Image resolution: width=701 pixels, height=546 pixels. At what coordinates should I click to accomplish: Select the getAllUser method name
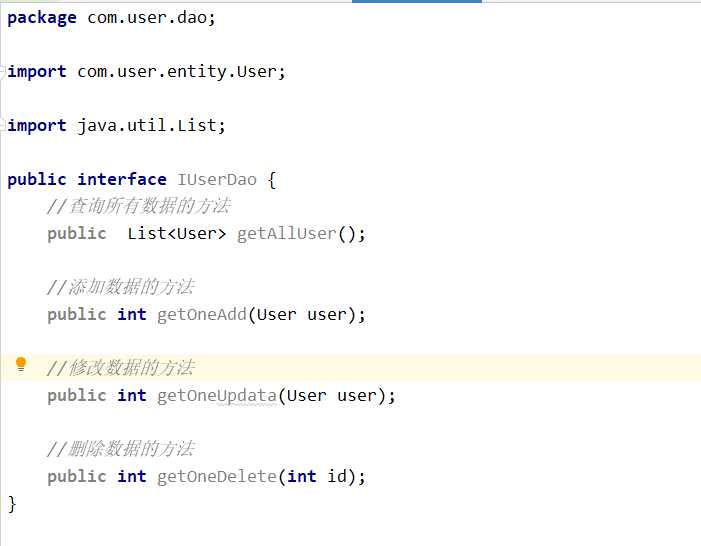point(287,234)
